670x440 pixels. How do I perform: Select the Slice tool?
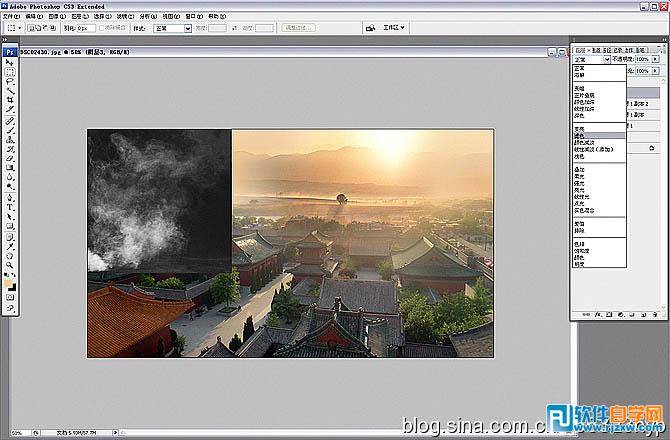pos(10,109)
